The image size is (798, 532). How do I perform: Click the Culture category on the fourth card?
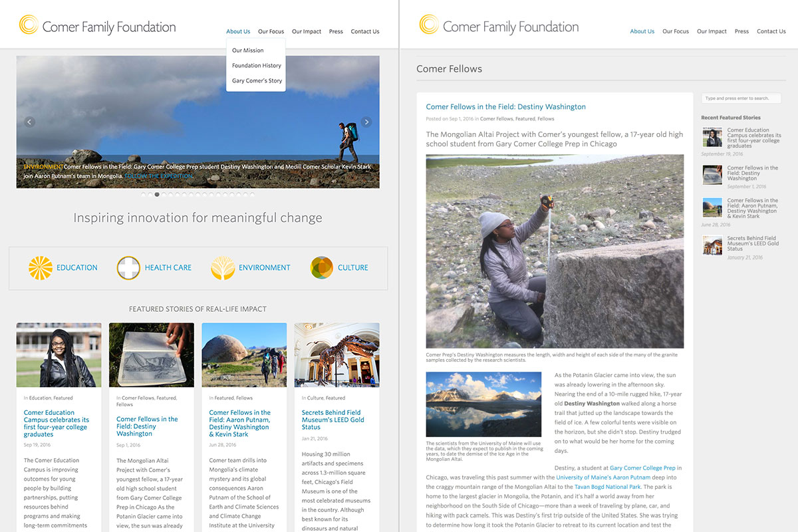click(315, 398)
